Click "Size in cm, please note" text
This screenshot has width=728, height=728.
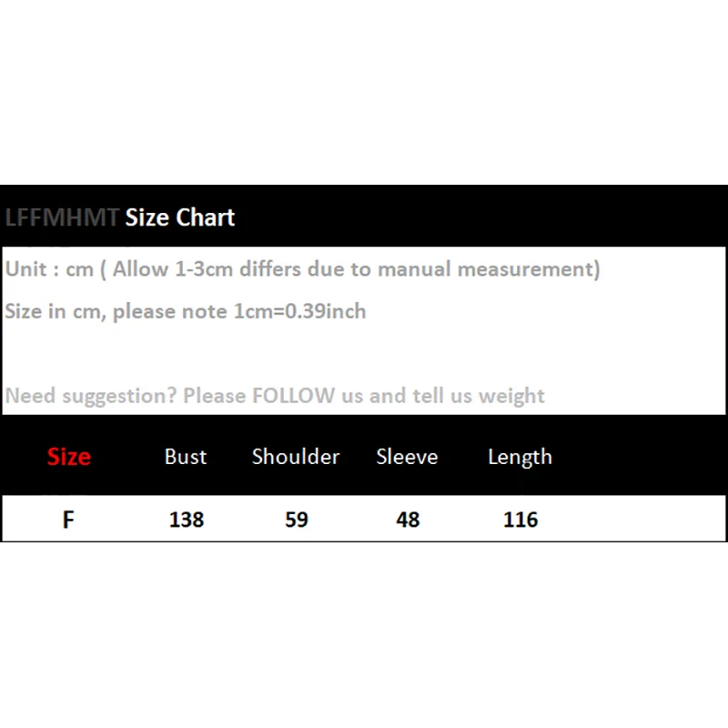[116, 311]
